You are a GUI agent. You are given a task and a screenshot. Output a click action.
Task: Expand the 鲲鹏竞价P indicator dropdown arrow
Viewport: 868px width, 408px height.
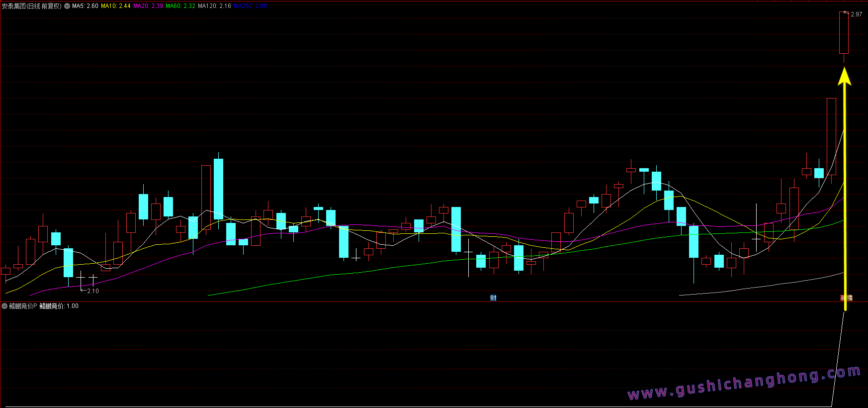[4, 306]
